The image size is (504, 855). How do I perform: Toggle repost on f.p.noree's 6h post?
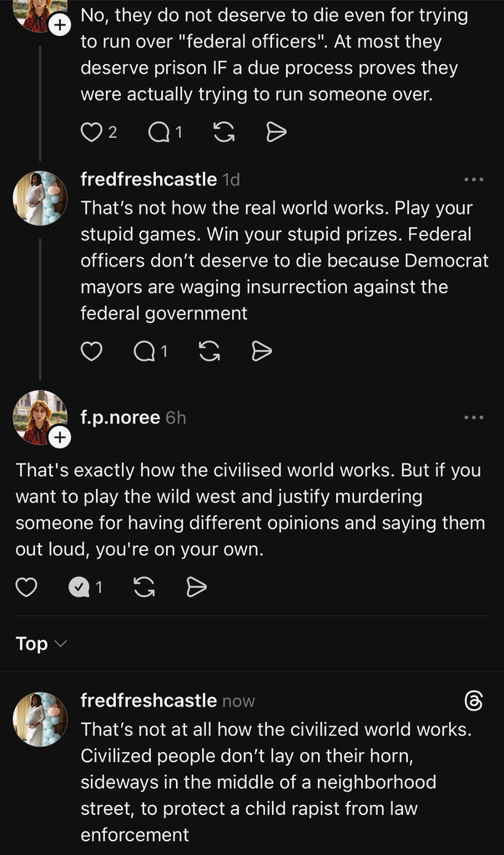pos(144,587)
